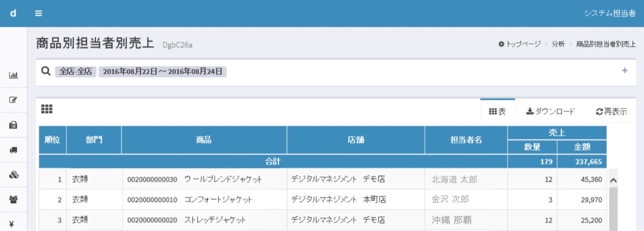Viewport: 644px width, 231px height.
Task: Open the edit pencil sidebar icon
Action: 13,100
